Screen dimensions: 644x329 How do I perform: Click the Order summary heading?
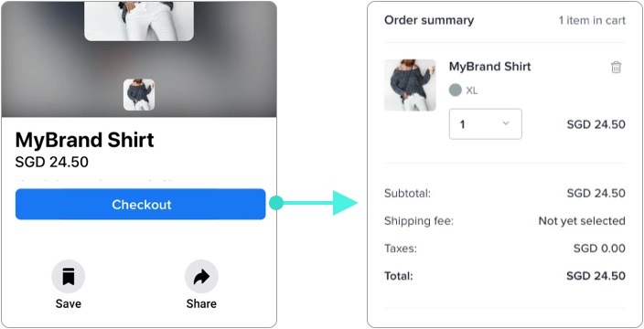(429, 20)
